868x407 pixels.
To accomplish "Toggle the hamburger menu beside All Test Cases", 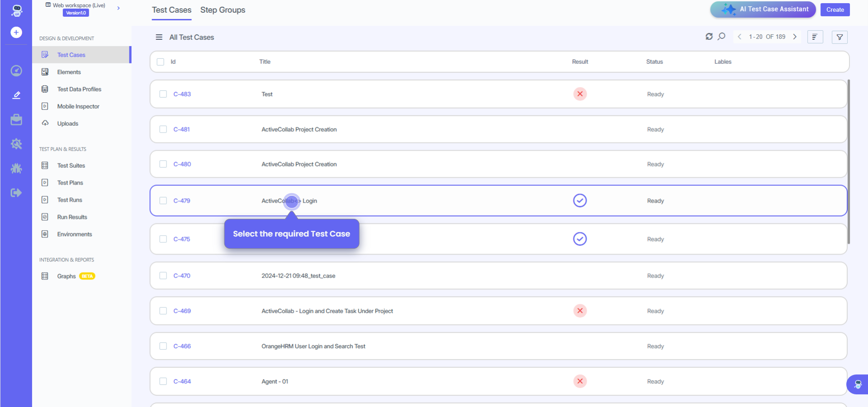I will click(159, 37).
